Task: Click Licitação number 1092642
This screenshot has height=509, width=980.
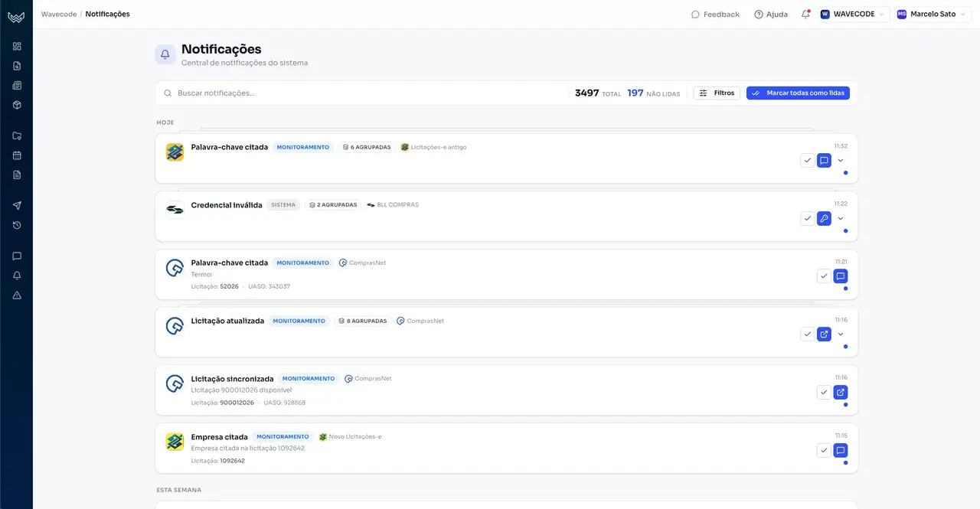Action: [232, 461]
